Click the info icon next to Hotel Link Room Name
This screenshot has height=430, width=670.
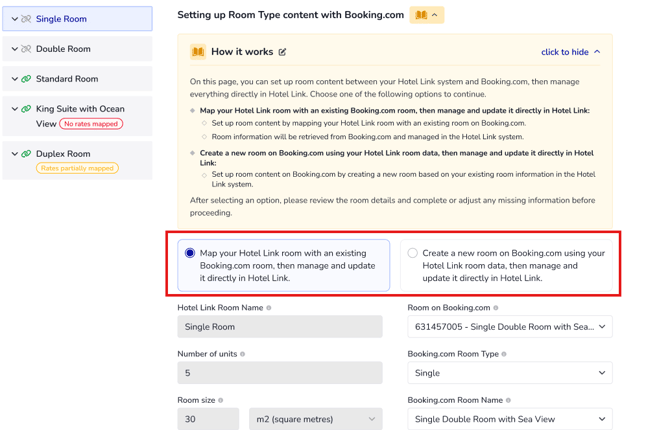pyautogui.click(x=269, y=308)
